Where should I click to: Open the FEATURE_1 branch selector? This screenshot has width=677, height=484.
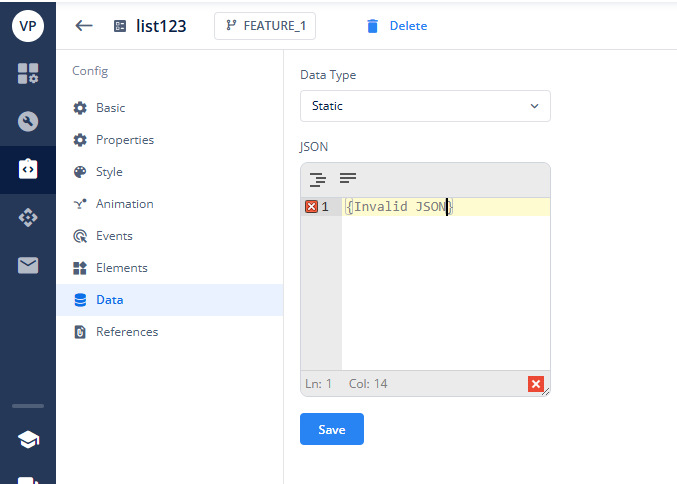pos(265,26)
